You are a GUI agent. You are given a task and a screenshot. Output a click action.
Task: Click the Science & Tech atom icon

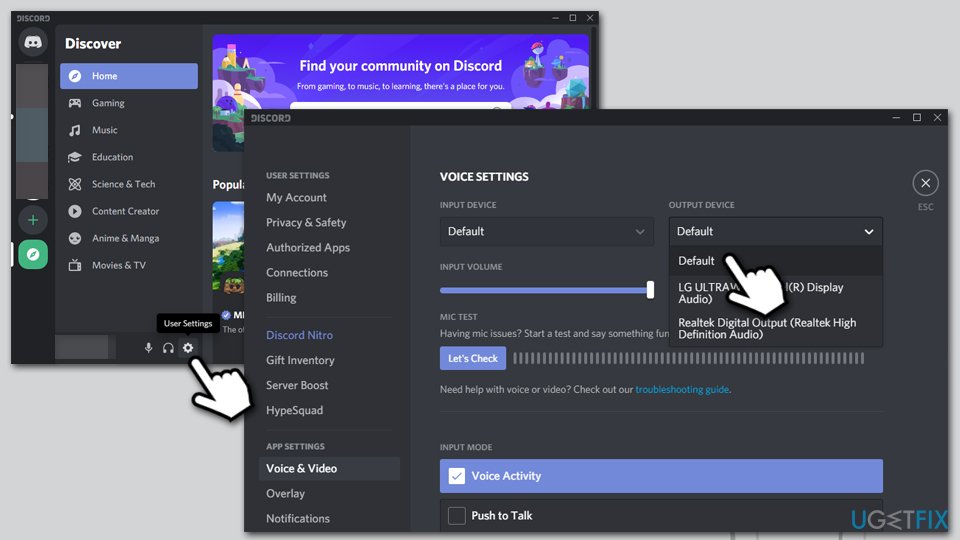[x=75, y=184]
